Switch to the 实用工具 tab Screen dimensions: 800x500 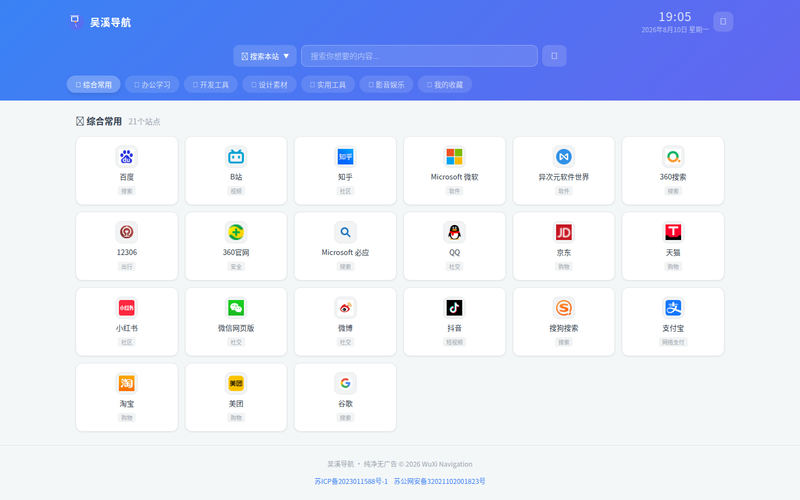click(328, 85)
